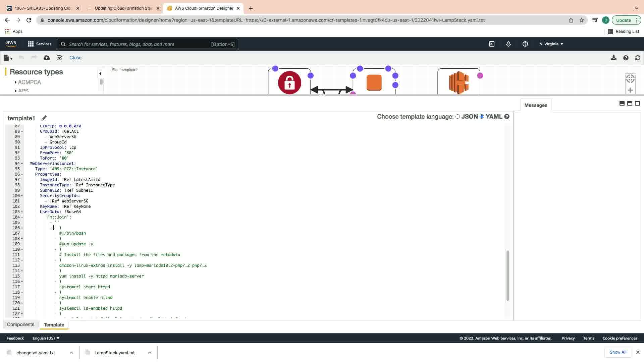Select the YAML template language radio
This screenshot has width=644, height=362.
pyautogui.click(x=482, y=117)
